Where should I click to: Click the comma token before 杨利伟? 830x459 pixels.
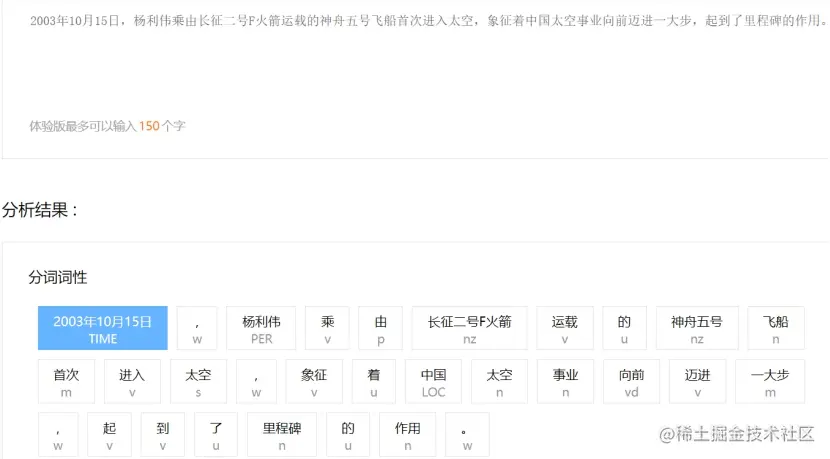coord(197,328)
